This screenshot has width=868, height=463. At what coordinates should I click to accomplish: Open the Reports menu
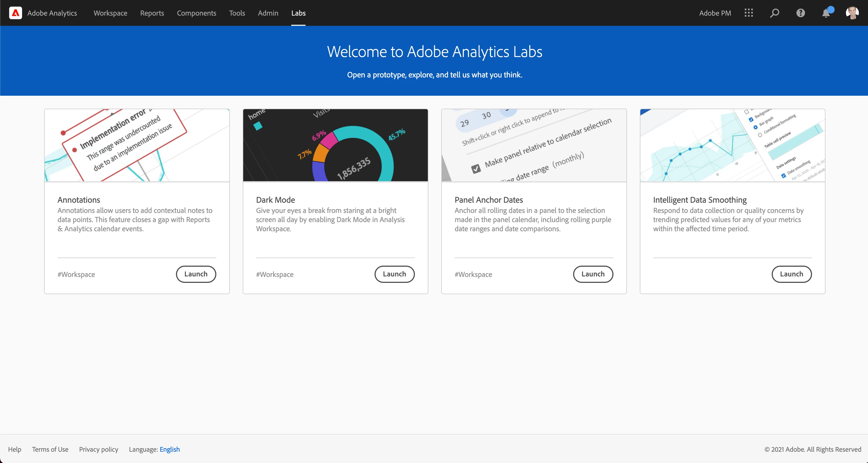coord(152,13)
